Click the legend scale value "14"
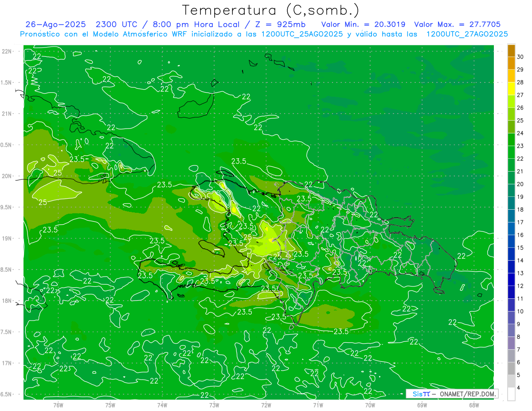Image resolution: width=532 pixels, height=411 pixels. (x=521, y=260)
